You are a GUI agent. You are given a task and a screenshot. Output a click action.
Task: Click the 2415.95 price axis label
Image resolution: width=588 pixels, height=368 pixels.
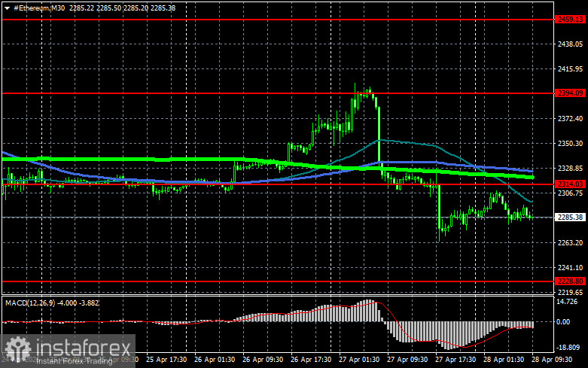click(x=570, y=69)
